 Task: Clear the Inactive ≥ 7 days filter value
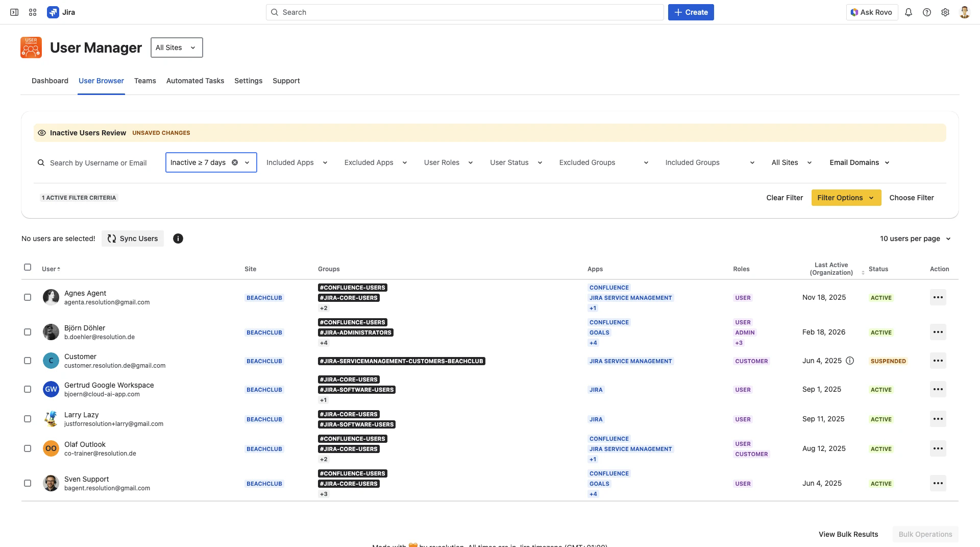point(235,162)
